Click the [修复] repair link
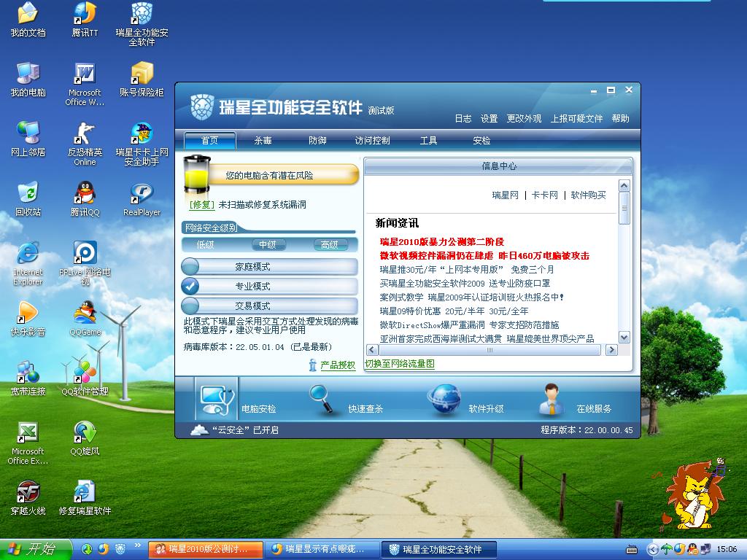Image resolution: width=747 pixels, height=560 pixels. (x=202, y=205)
